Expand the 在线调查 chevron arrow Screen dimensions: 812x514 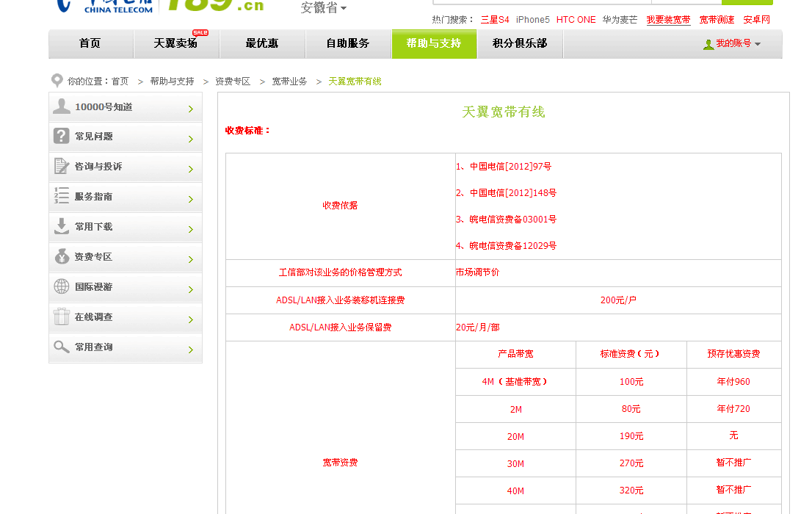point(191,319)
